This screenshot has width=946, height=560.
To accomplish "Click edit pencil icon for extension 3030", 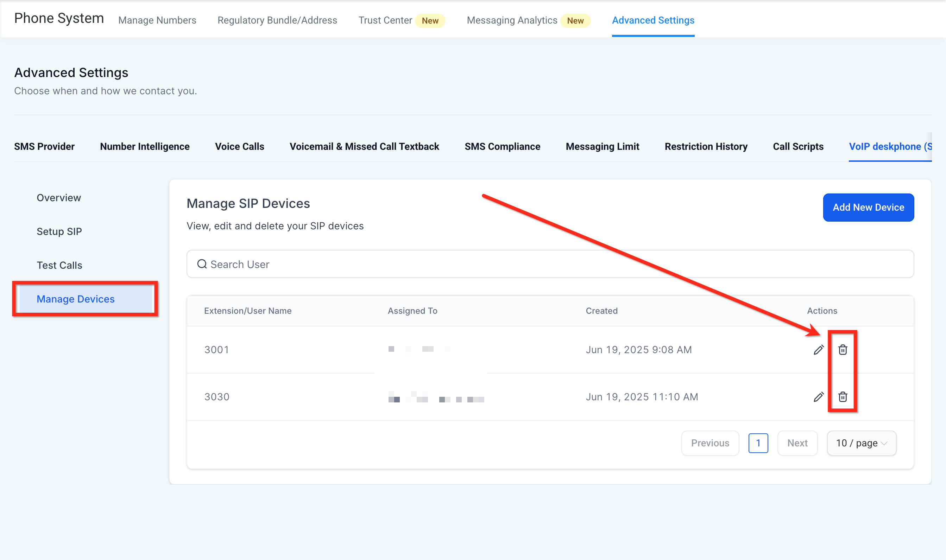I will [x=818, y=397].
